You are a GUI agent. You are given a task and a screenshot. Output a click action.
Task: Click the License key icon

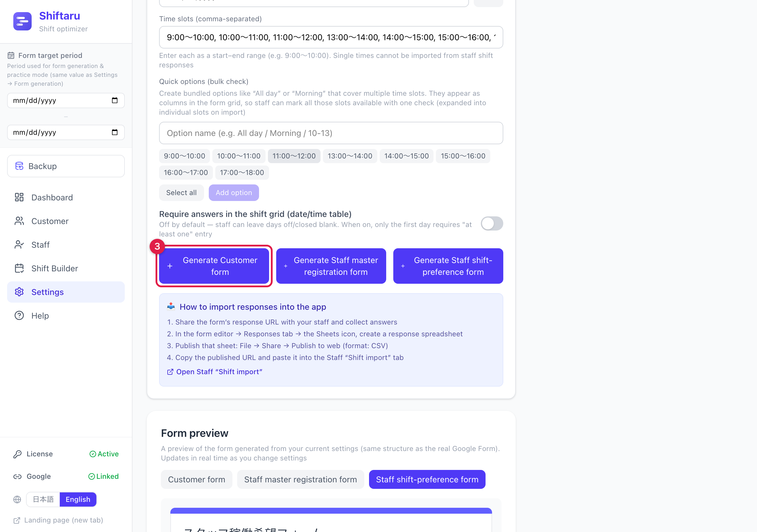click(17, 454)
